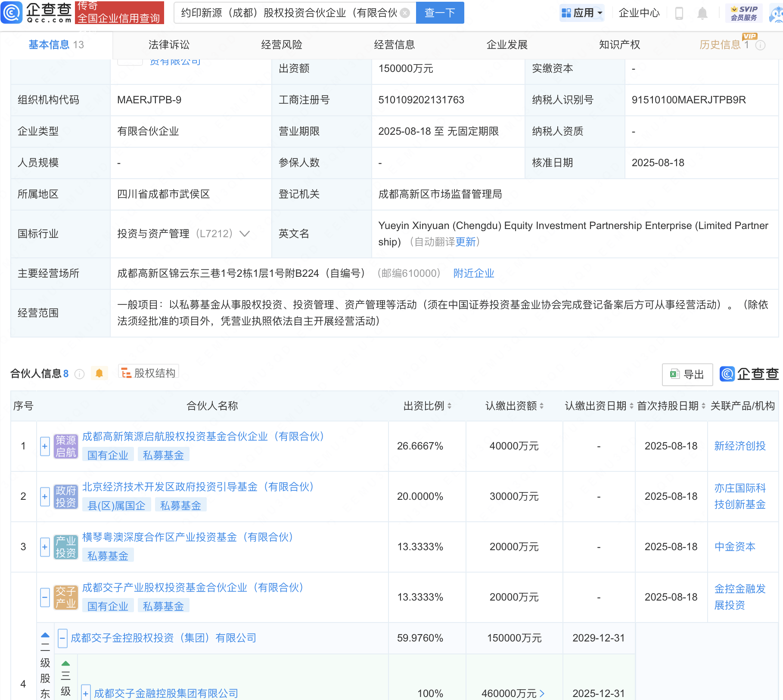Open 成都高新策源启航股权投资基金 partner page

(203, 437)
